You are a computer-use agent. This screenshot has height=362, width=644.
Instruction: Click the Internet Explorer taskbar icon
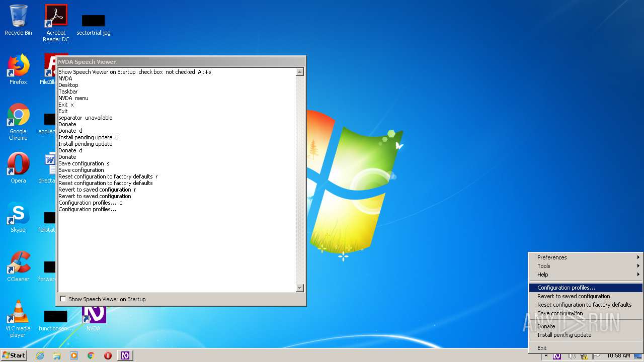tap(40, 355)
